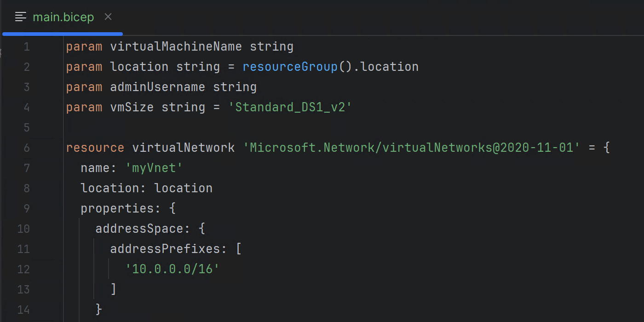Click line number 12 in the gutter

23,269
